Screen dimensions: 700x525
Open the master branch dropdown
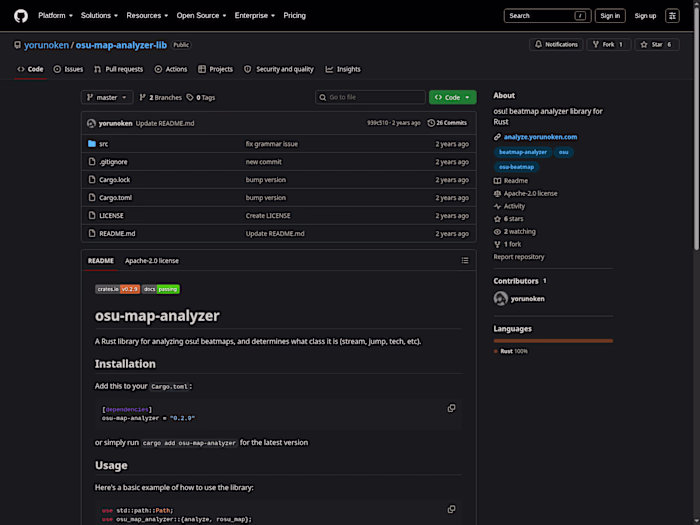click(107, 97)
